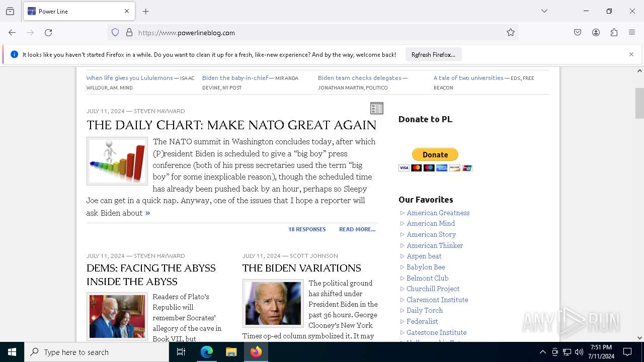Open American Mind link
This screenshot has height=362, width=644.
tap(431, 223)
